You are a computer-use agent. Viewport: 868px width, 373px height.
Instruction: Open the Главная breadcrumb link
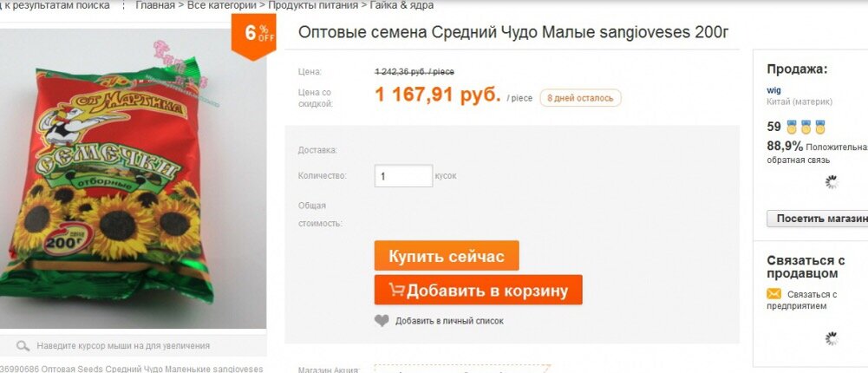click(x=155, y=5)
